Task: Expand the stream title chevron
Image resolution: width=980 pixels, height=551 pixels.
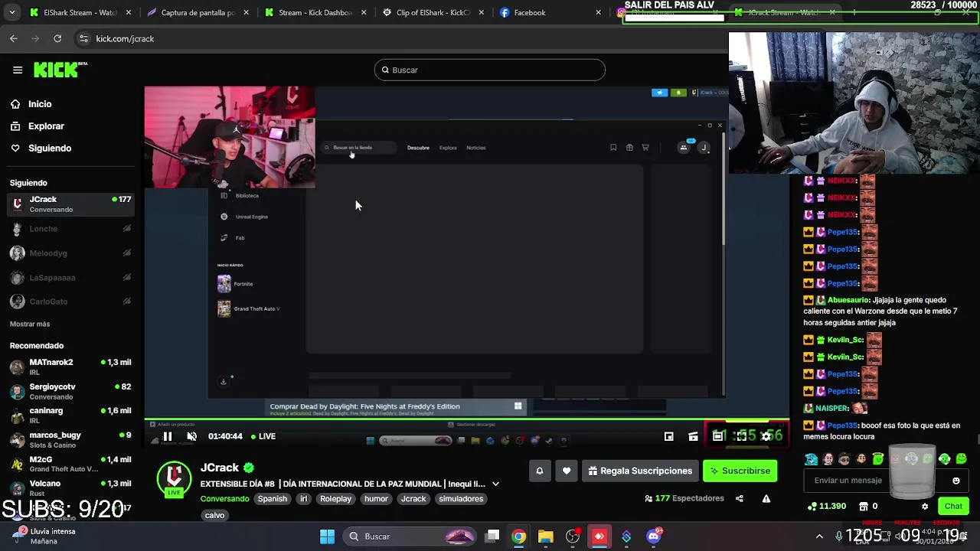Action: click(x=495, y=484)
